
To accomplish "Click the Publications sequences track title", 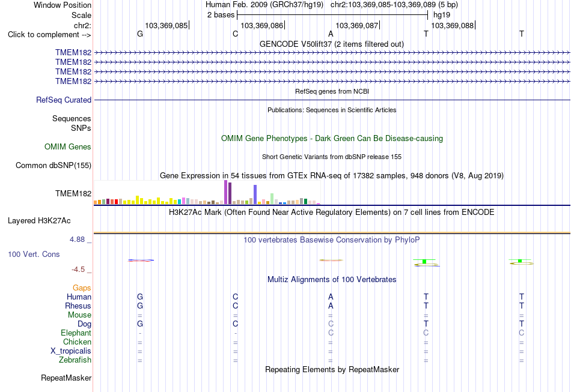I will click(x=332, y=110).
